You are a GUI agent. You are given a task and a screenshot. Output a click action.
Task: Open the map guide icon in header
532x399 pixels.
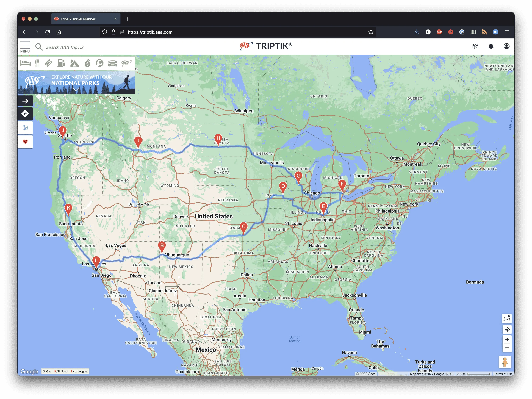tap(475, 46)
